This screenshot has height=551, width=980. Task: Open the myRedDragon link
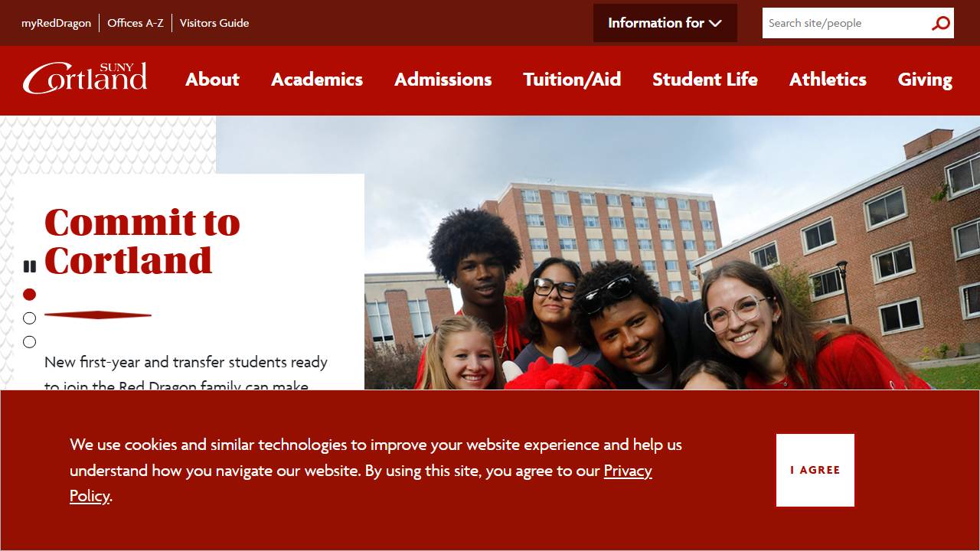pyautogui.click(x=56, y=23)
